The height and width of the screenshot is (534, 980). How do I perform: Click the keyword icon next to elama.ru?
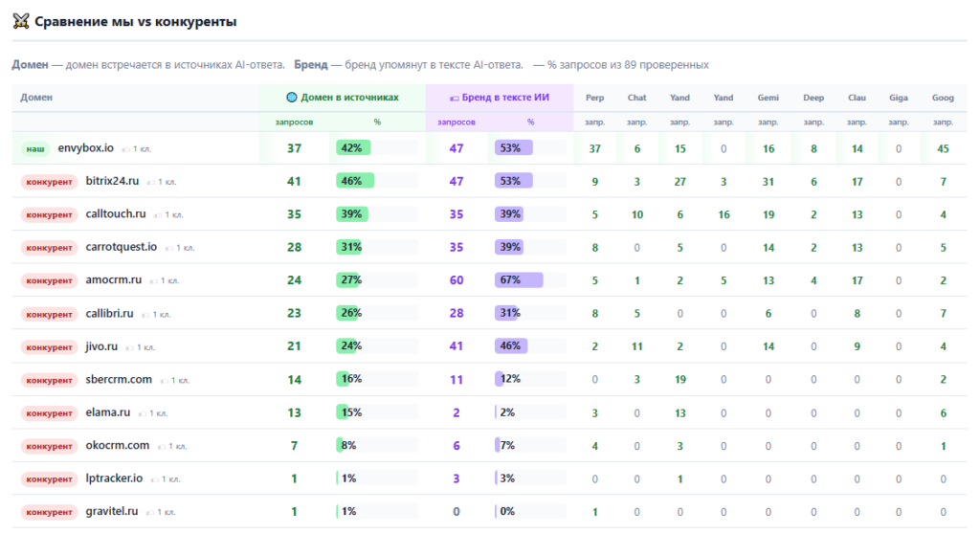click(x=143, y=413)
